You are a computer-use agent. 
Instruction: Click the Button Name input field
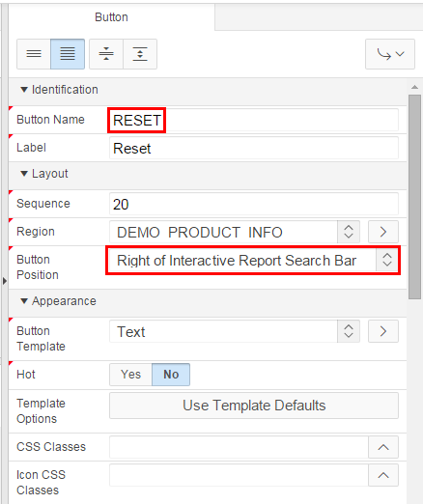254,120
